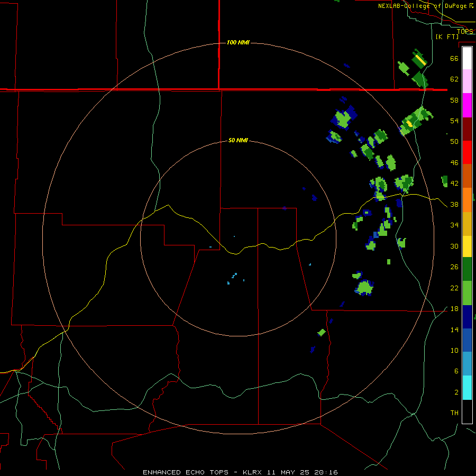
Task: Click the medium blue legend swatch near 10
Action: click(467, 340)
